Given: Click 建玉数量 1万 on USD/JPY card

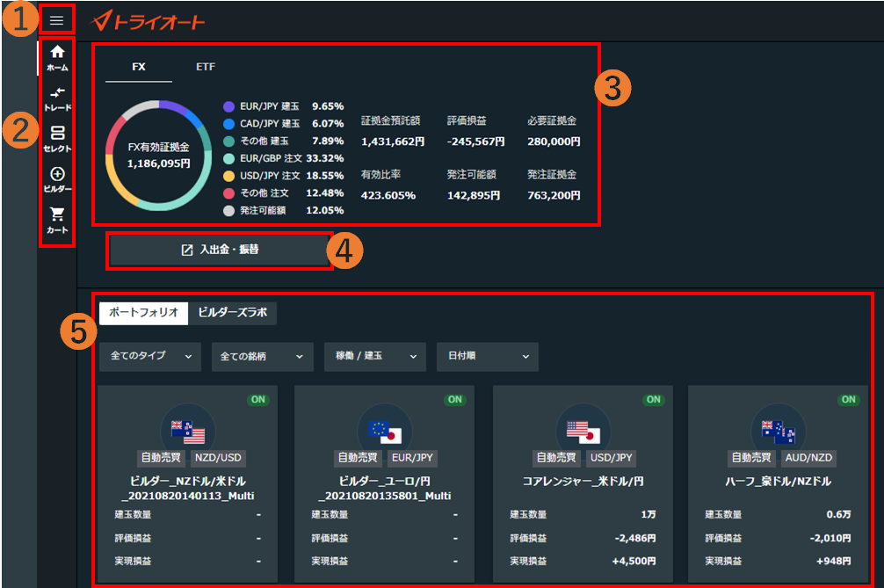Looking at the screenshot, I should (649, 515).
